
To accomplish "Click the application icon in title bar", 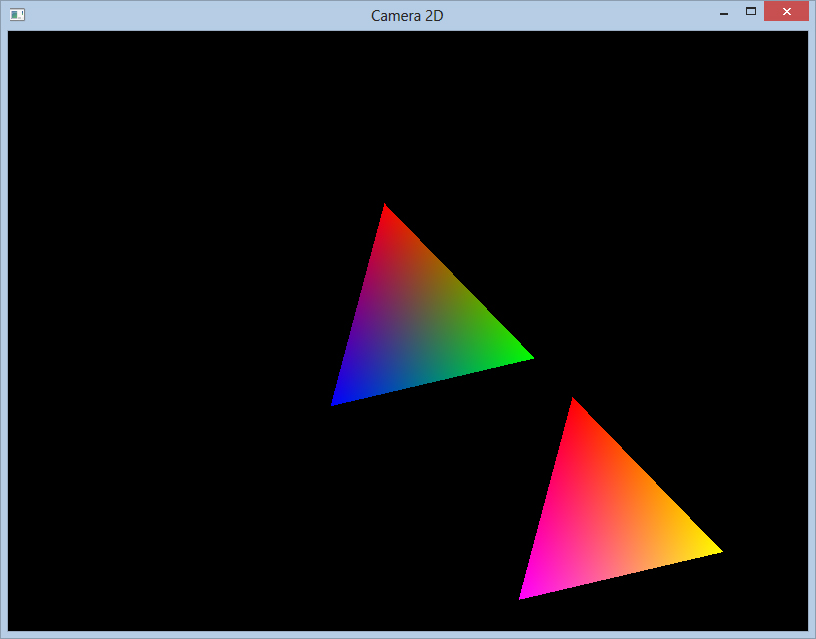I will point(17,15).
